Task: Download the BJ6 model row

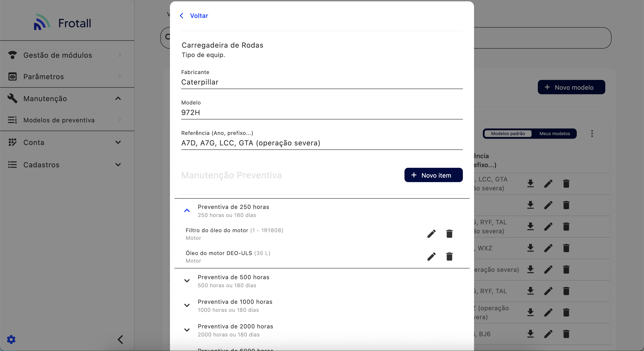Action: tap(530, 334)
